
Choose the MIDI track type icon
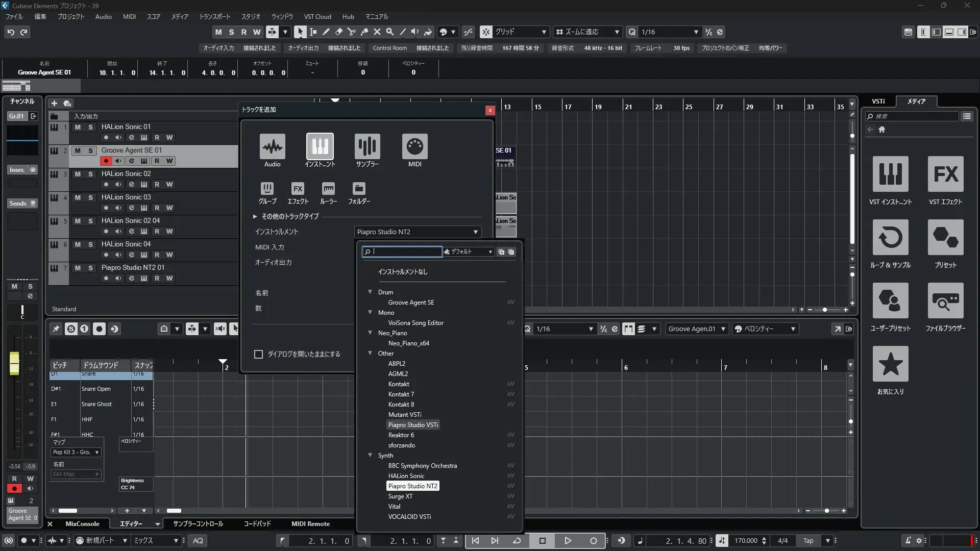click(x=414, y=146)
